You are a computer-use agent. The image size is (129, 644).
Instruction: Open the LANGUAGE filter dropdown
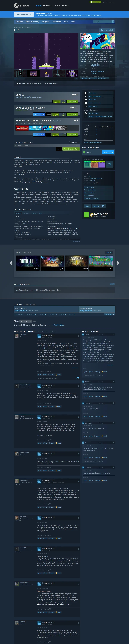[x=42, y=314]
